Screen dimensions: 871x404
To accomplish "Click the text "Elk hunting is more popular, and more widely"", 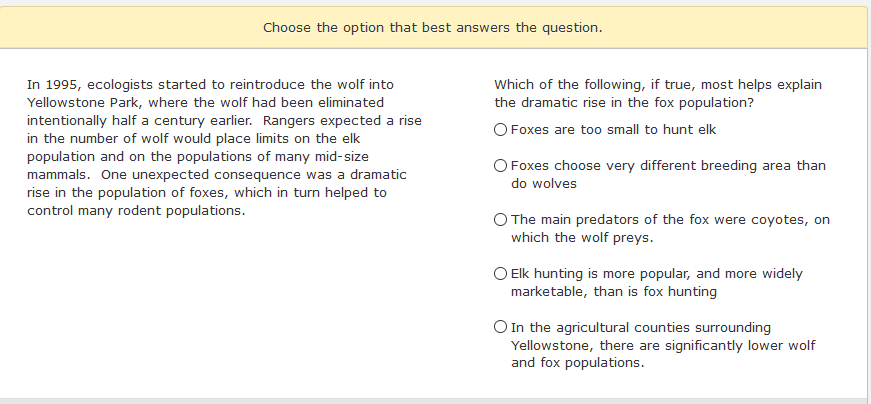I will (657, 273).
